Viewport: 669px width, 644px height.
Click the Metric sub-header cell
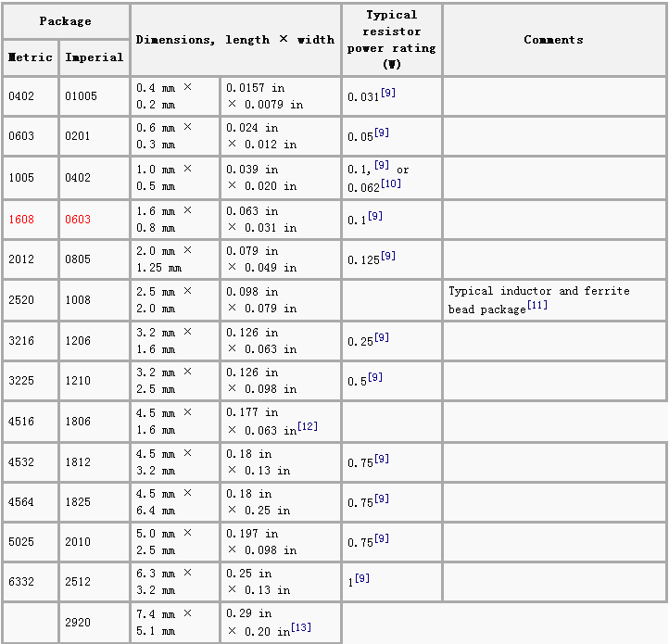click(31, 57)
